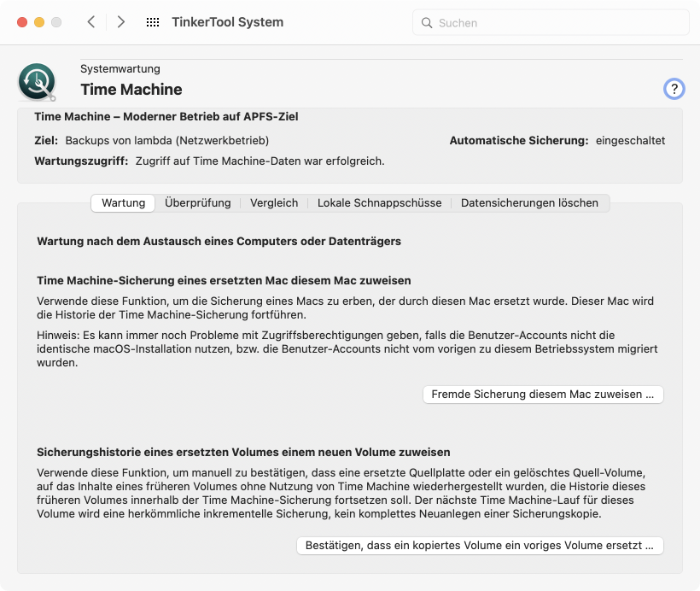The image size is (700, 591).
Task: Click heading "Time Machine-Sicherung eines ersetzten Mac"
Action: pyautogui.click(x=224, y=280)
